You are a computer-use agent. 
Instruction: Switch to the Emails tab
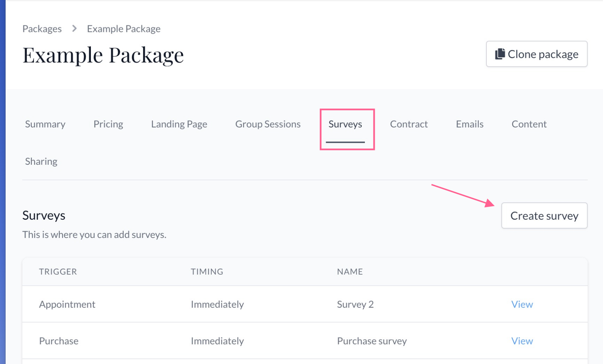[470, 124]
